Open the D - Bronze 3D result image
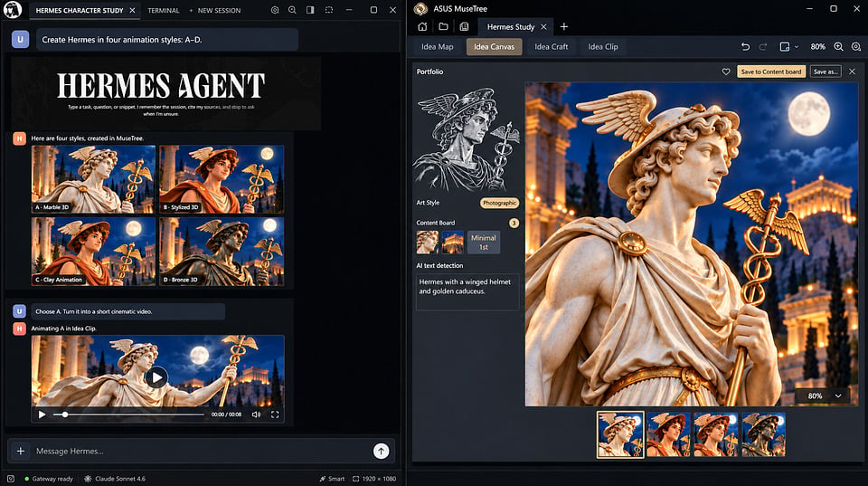 tap(222, 252)
